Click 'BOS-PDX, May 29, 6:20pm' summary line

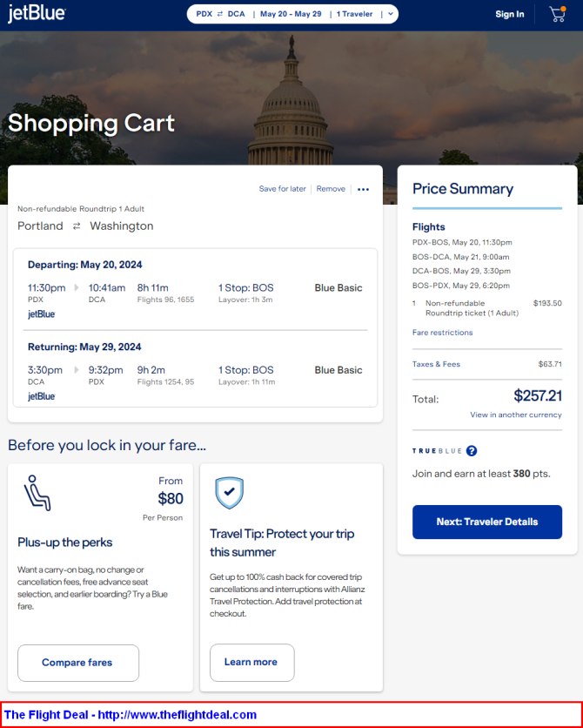click(x=461, y=286)
